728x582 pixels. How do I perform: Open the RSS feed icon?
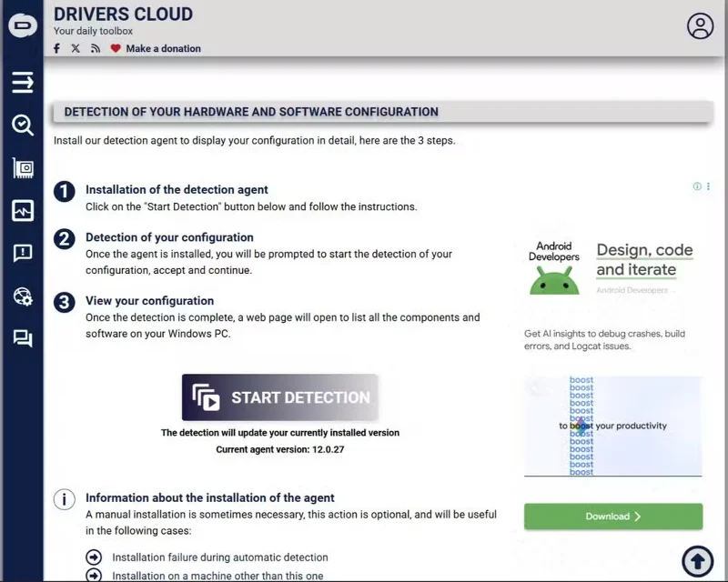click(x=96, y=48)
